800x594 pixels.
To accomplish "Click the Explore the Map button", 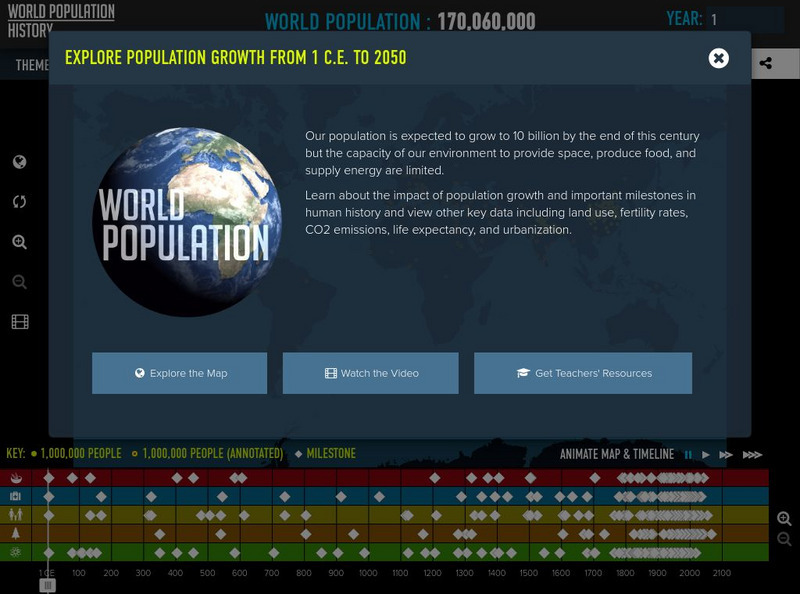I will [x=180, y=373].
